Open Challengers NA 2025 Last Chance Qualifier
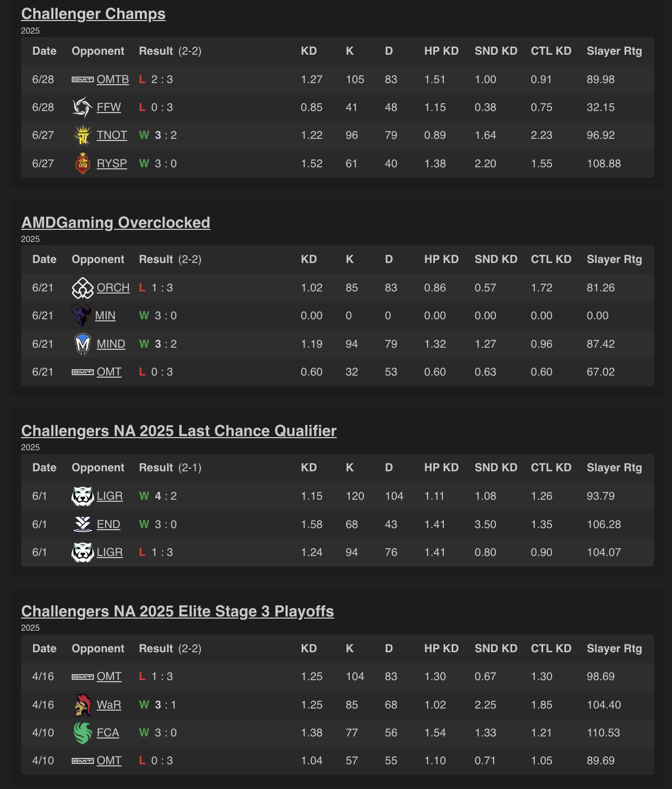672x789 pixels. point(179,431)
